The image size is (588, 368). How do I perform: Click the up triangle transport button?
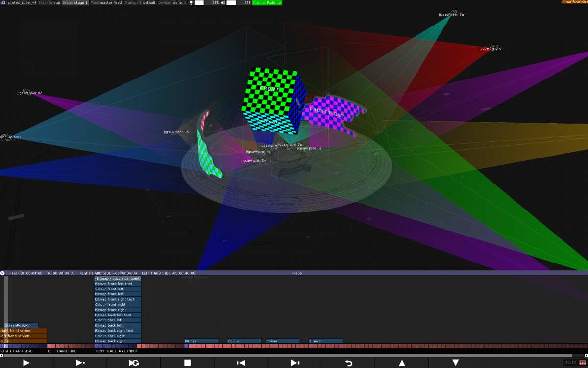pyautogui.click(x=402, y=363)
